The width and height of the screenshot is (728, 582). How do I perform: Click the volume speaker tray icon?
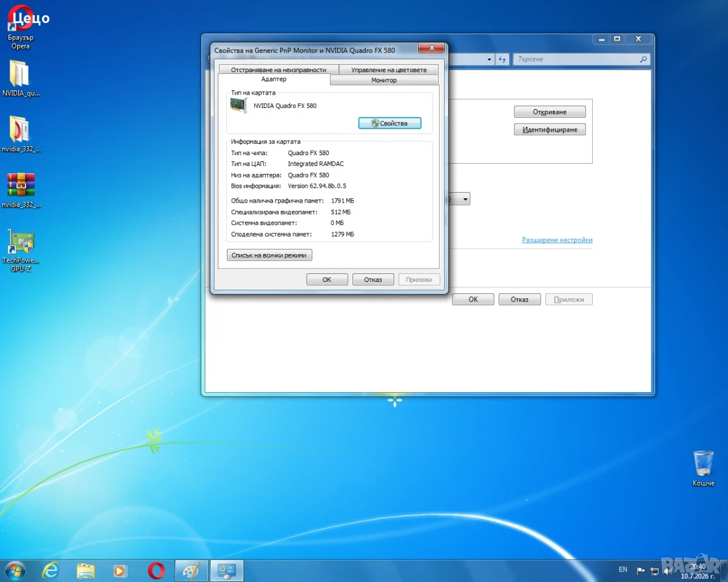click(667, 570)
